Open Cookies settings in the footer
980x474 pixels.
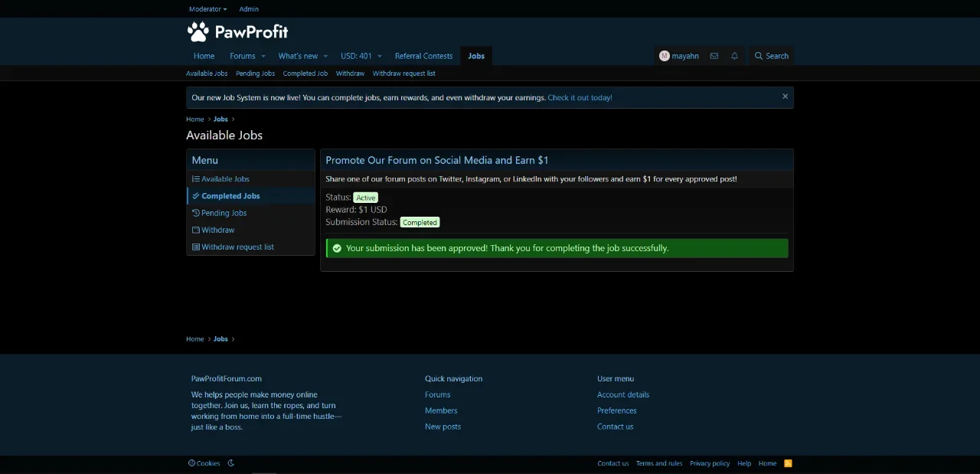[204, 463]
